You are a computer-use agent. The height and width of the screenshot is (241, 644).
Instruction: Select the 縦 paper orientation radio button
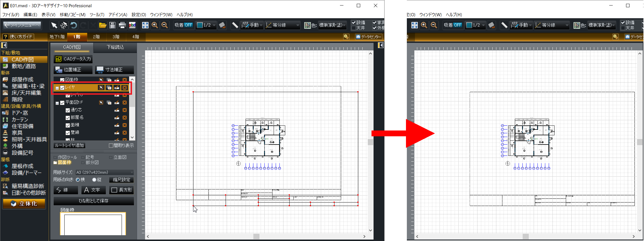coord(94,180)
